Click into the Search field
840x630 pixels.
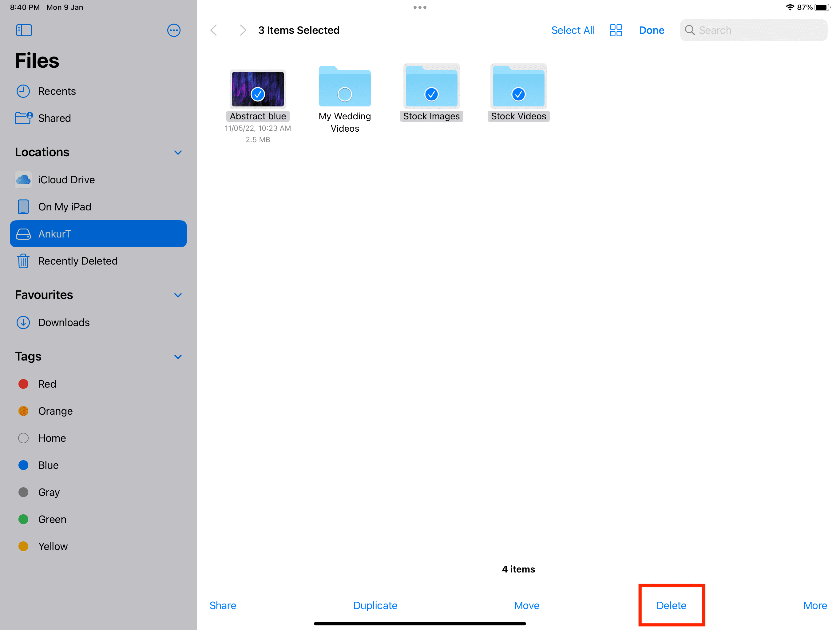click(753, 30)
